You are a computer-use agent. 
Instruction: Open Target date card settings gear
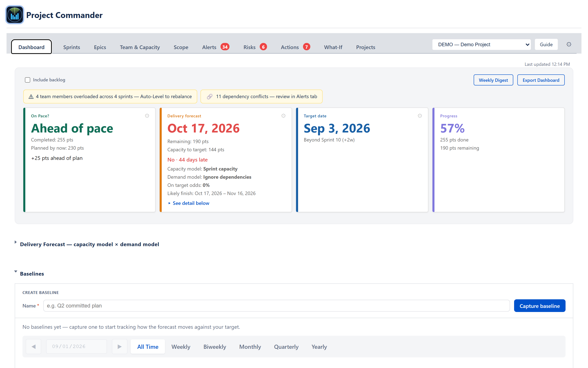pyautogui.click(x=420, y=116)
